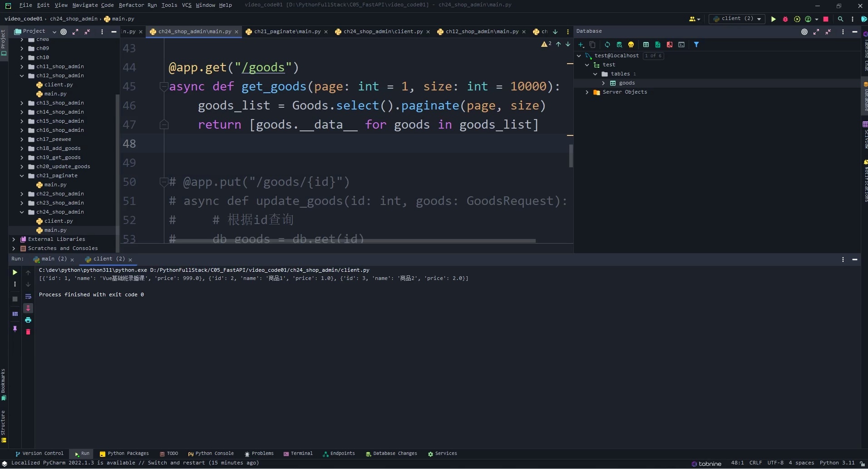Toggle soft-wrap in the Run console
This screenshot has width=868, height=469.
click(x=28, y=296)
